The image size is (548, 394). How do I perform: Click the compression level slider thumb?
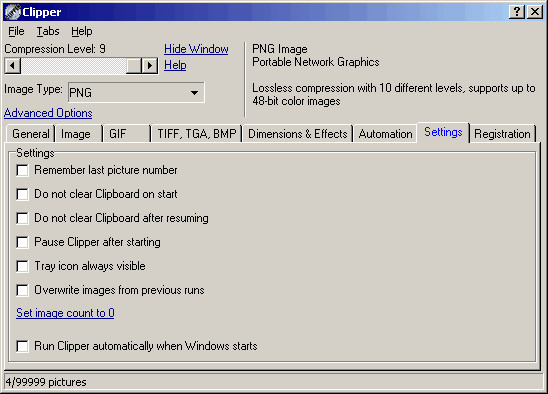[x=134, y=65]
